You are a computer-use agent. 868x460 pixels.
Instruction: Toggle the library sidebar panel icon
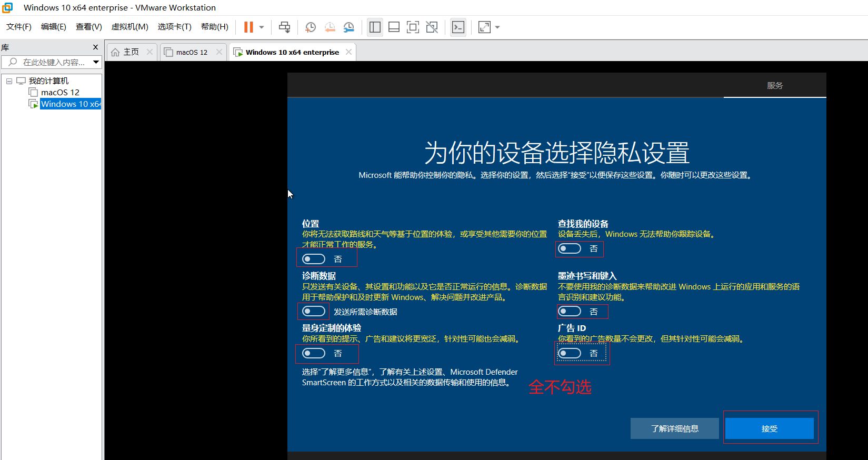pos(375,27)
